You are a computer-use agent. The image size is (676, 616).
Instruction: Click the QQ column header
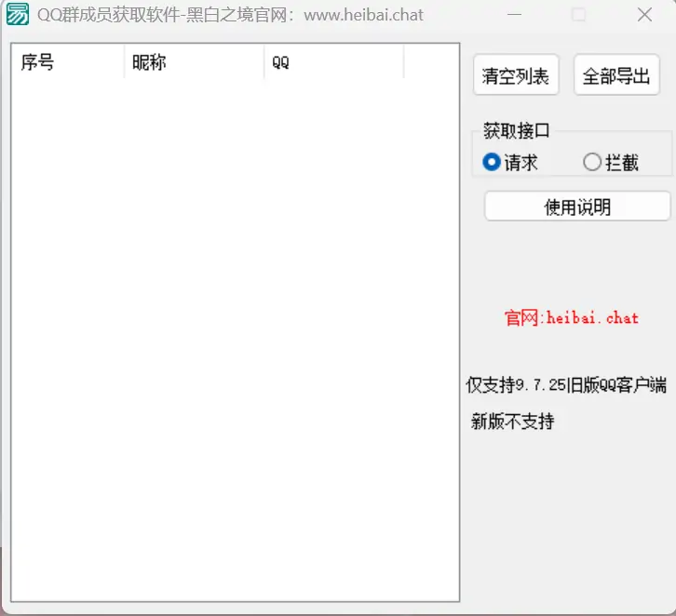click(x=333, y=62)
